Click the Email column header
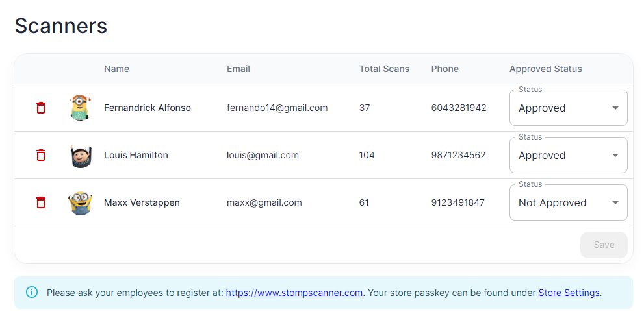Viewport: 644px width, 316px height. click(x=238, y=69)
